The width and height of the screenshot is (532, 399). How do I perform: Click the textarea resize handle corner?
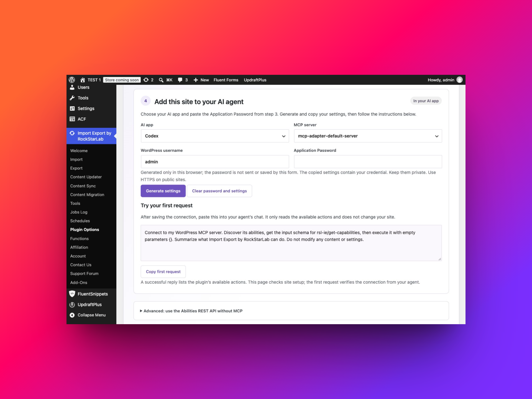coord(440,259)
